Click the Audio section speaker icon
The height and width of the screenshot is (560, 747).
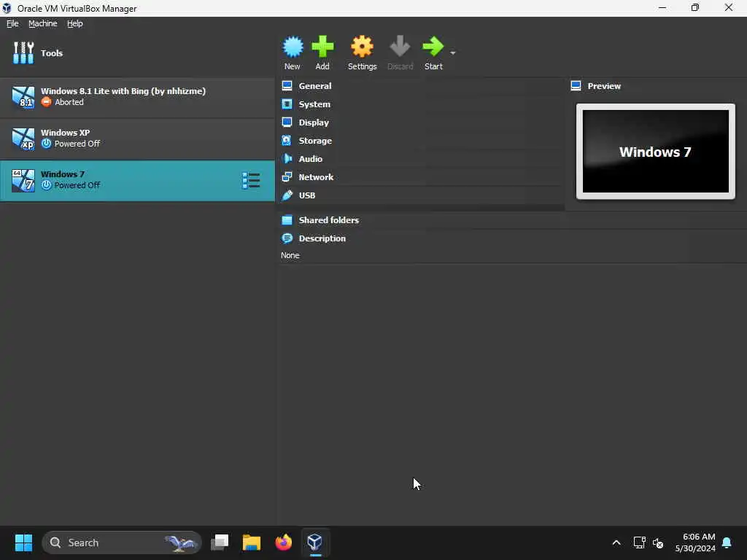287,158
